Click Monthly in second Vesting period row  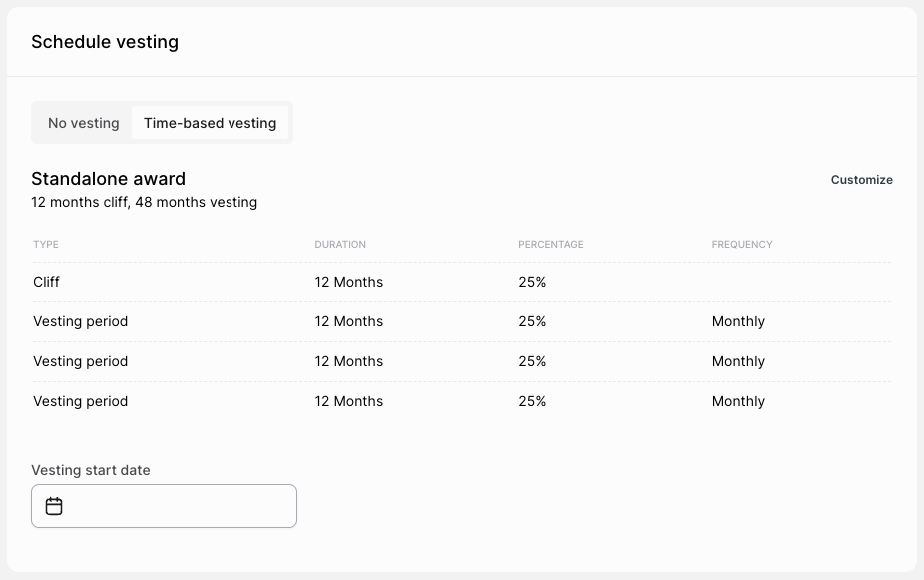pos(738,361)
